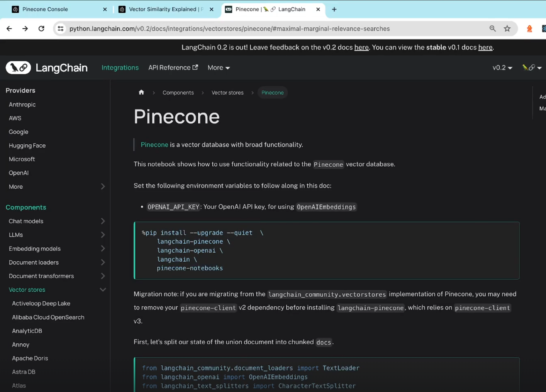Image resolution: width=546 pixels, height=392 pixels.
Task: Click the OpenAIEmbeddings inline code text
Action: (x=326, y=207)
